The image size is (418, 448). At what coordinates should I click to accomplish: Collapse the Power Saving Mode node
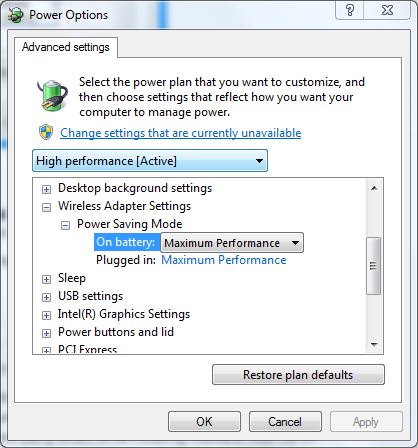(x=65, y=226)
